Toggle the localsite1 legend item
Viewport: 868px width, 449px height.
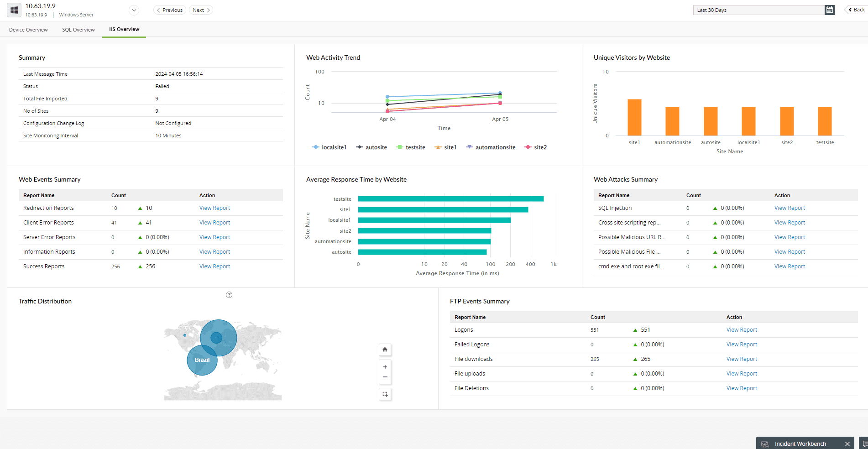point(329,147)
